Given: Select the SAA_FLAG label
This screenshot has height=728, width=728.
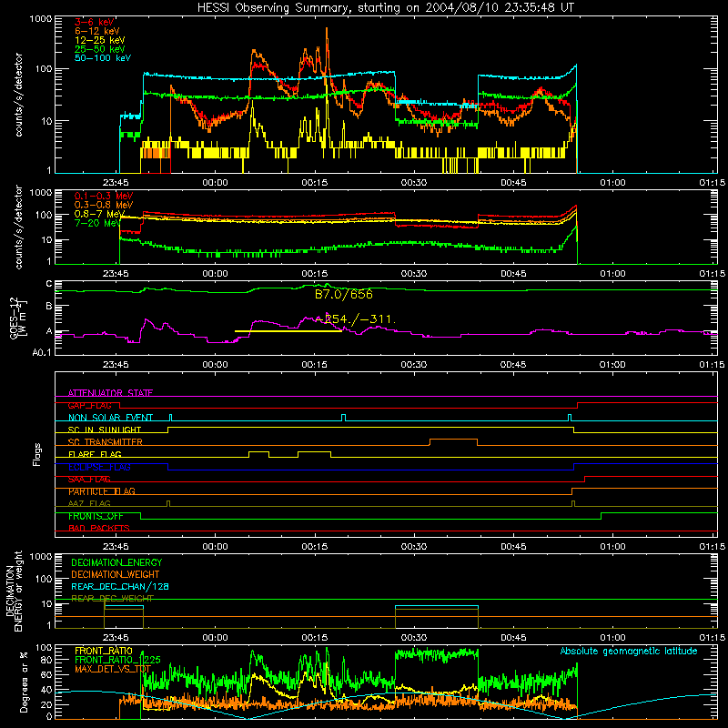Looking at the screenshot, I should coord(89,480).
